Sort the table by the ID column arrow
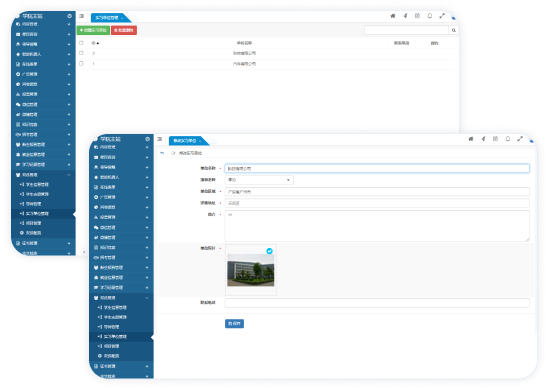 98,43
